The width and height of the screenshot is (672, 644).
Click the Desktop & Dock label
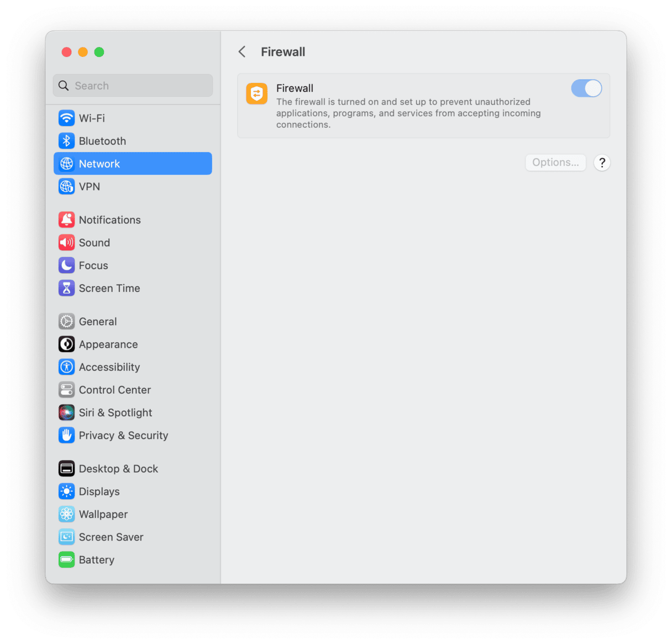[x=118, y=469]
